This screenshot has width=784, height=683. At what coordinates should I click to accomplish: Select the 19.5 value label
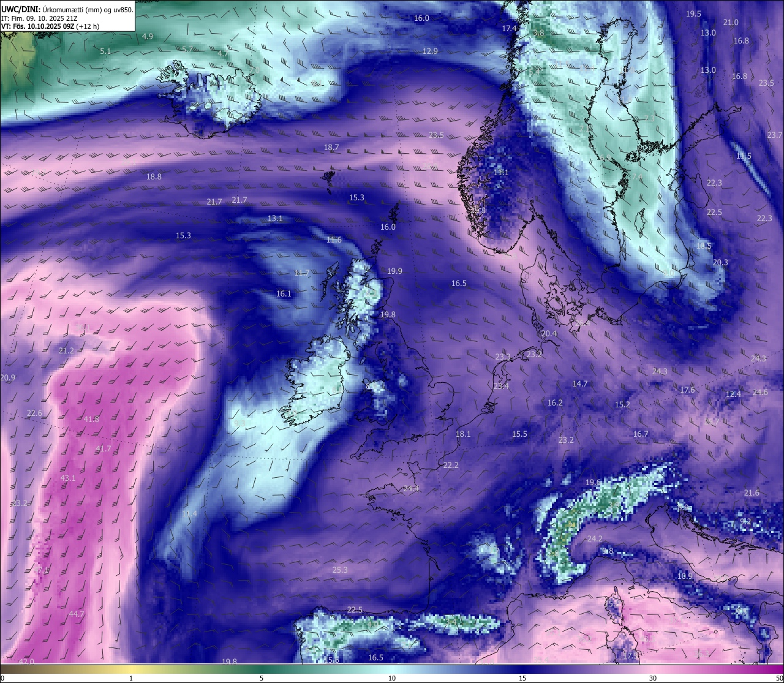tap(693, 14)
